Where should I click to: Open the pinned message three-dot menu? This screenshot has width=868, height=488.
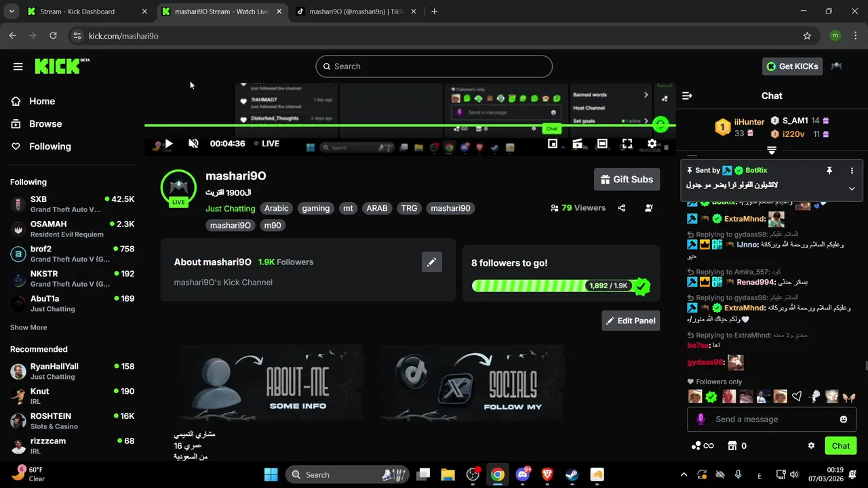point(852,171)
